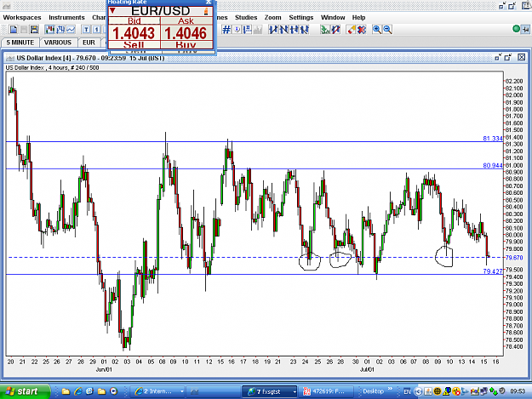This screenshot has height=399, width=532.
Task: Click the 81.334 horizontal line label
Action: point(493,139)
